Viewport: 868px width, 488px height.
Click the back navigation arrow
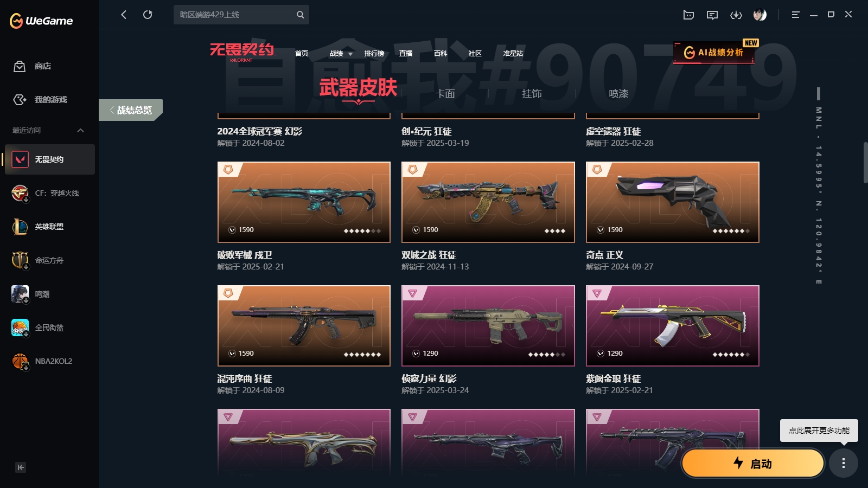(x=124, y=15)
